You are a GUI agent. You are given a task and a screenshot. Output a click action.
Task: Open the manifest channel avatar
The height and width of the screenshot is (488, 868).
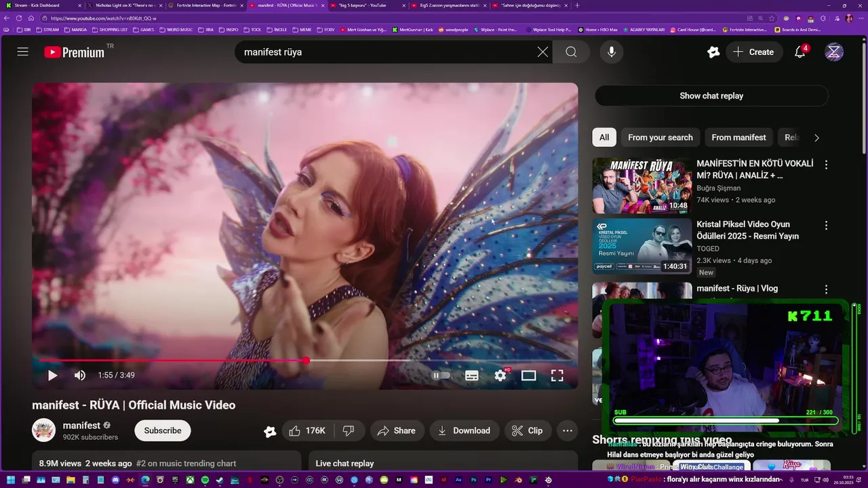pyautogui.click(x=43, y=430)
